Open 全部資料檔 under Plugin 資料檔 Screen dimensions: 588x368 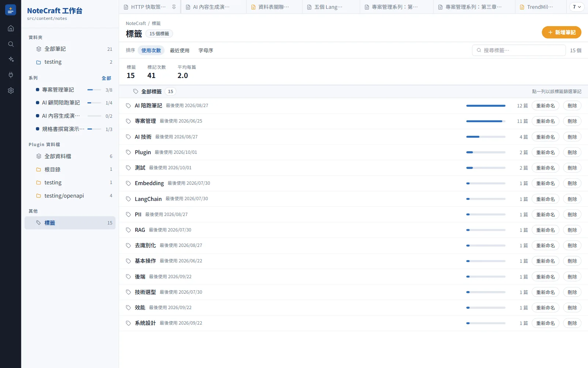pyautogui.click(x=70, y=156)
